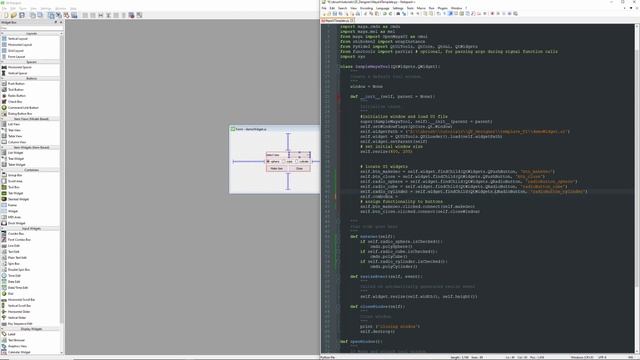The image size is (640, 360).
Task: Select Radio Button widget in the Widget Box
Action: tap(13, 96)
